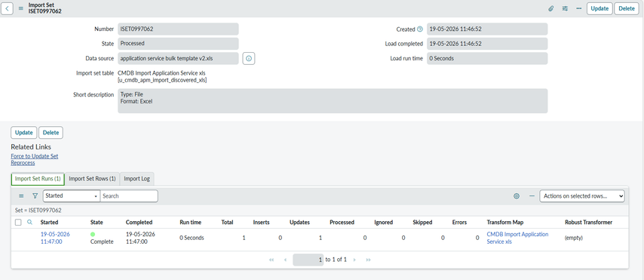Go to first page of list
The image size is (644, 280).
(271, 260)
